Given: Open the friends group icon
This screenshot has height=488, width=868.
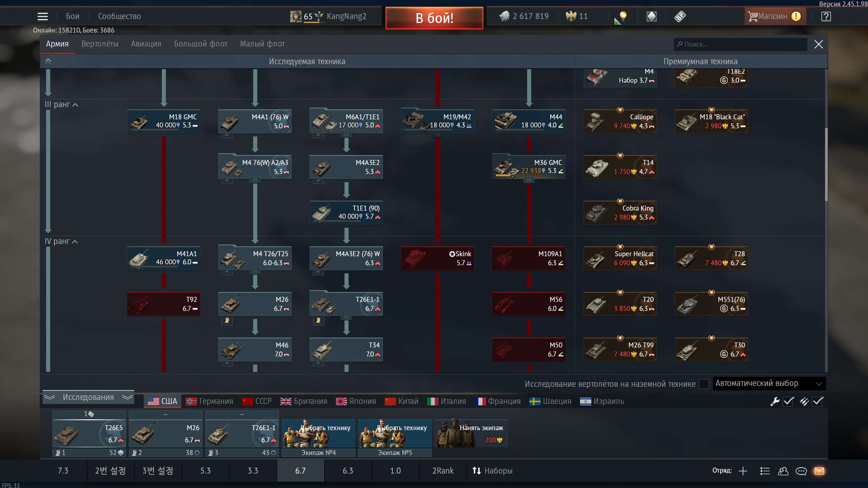Looking at the screenshot, I should coord(783,471).
